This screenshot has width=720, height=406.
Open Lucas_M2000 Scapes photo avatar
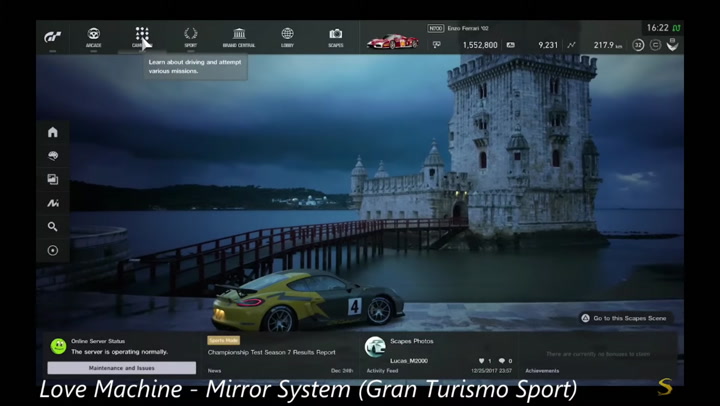point(375,347)
